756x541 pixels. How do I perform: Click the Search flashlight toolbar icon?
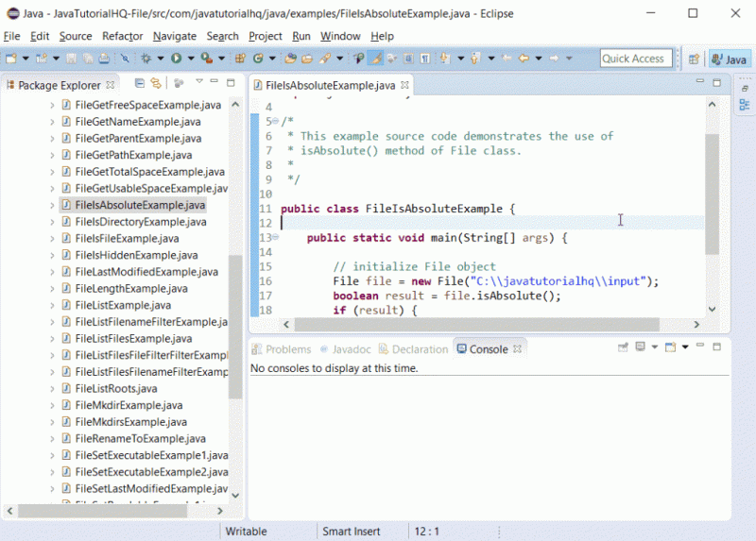(325, 59)
